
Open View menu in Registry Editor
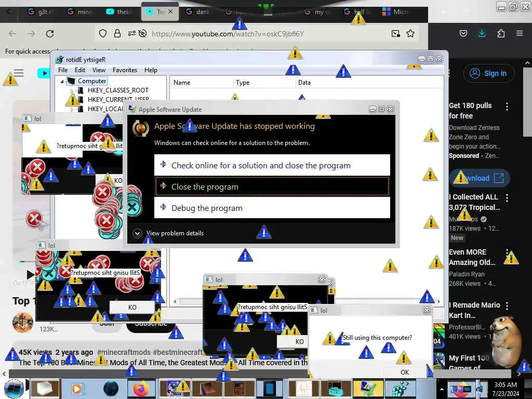[x=99, y=70]
